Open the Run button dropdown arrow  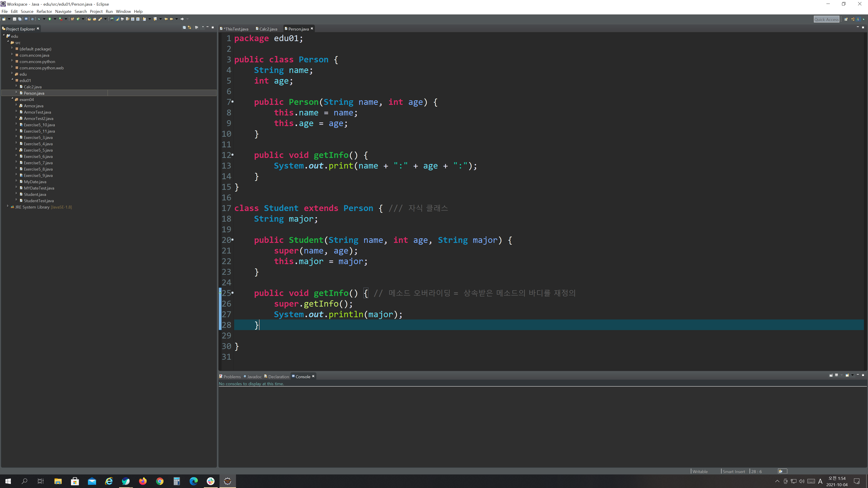coord(55,19)
